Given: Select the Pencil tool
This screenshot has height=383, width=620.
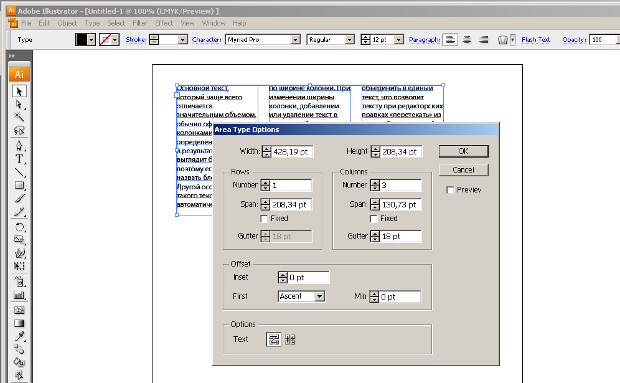Looking at the screenshot, I should coord(19,212).
